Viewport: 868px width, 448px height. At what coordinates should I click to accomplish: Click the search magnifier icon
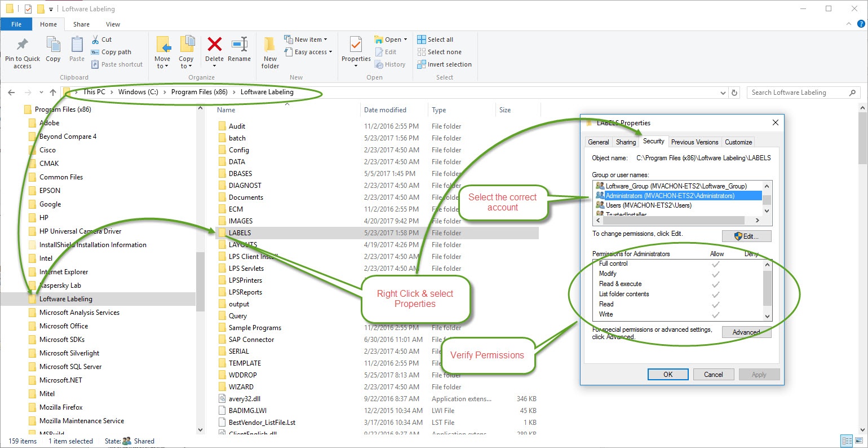coord(852,93)
